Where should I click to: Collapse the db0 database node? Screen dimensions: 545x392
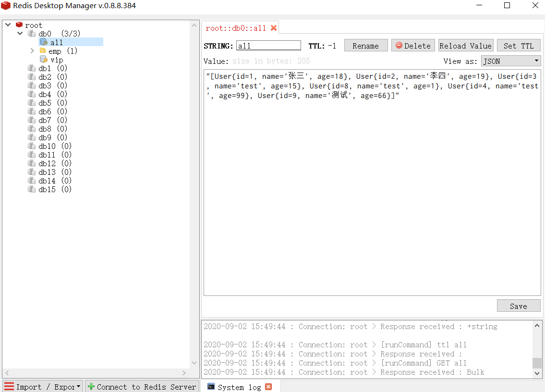click(20, 34)
